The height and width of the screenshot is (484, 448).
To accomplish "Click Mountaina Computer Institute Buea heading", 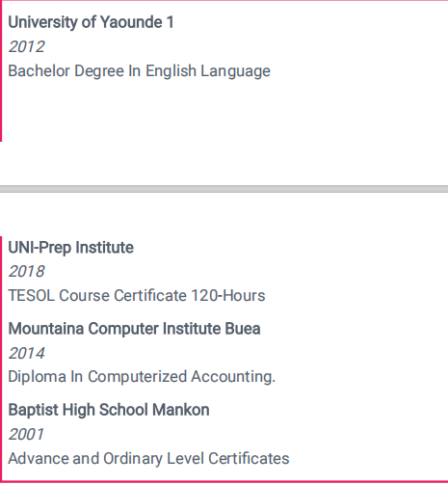I will 134,329.
